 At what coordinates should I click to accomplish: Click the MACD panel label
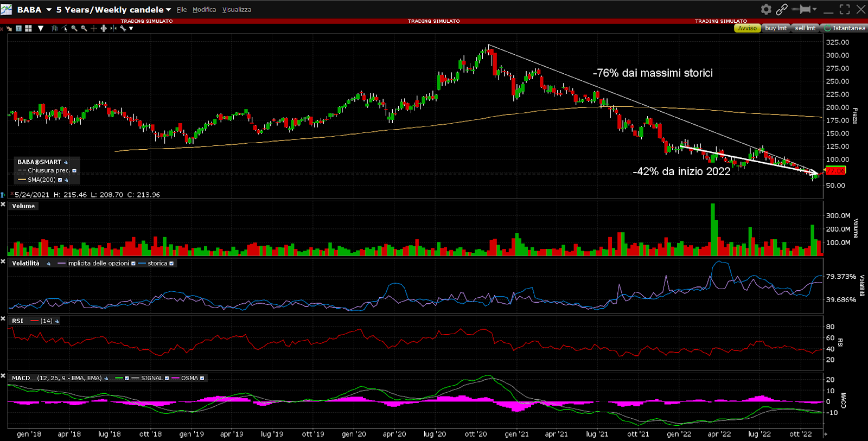click(x=21, y=378)
